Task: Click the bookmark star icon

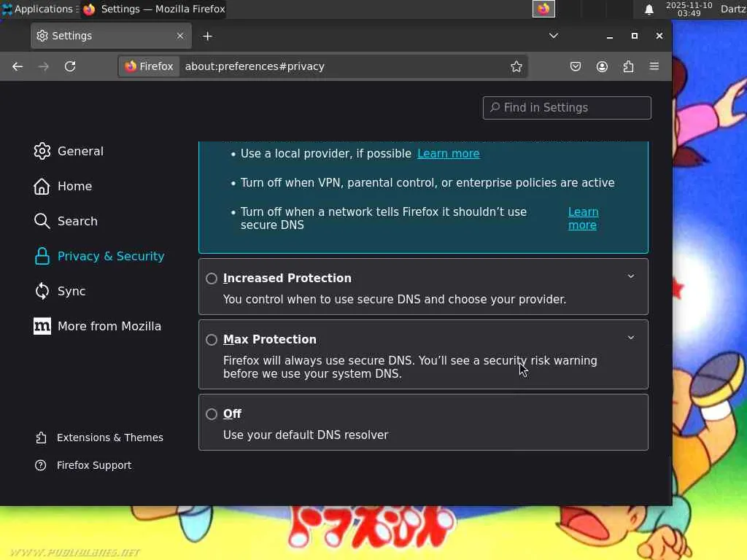Action: pyautogui.click(x=516, y=66)
